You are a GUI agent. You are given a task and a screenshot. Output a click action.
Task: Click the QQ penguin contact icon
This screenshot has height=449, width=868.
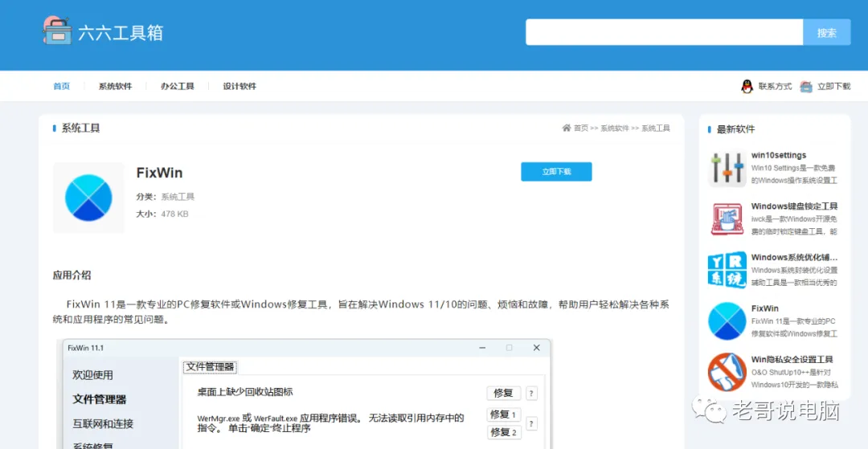click(747, 86)
